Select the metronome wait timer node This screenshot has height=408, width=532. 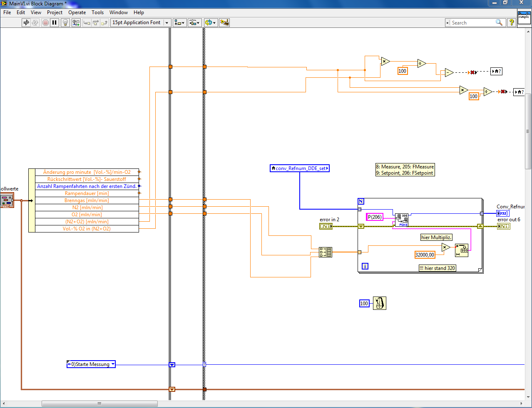point(379,303)
